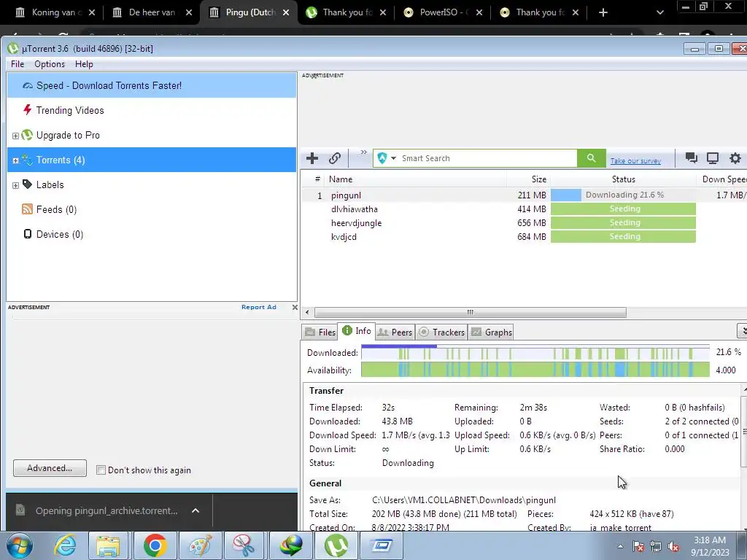Open Paint from the taskbar
Viewport: 747px width, 560px height.
tap(200, 545)
